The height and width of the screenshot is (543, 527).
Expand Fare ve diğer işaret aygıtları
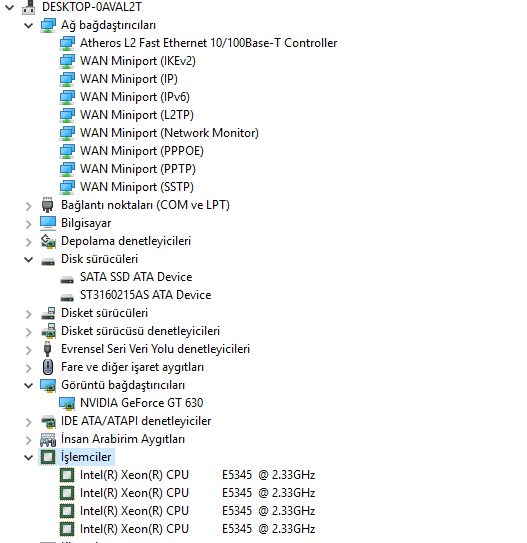click(28, 368)
